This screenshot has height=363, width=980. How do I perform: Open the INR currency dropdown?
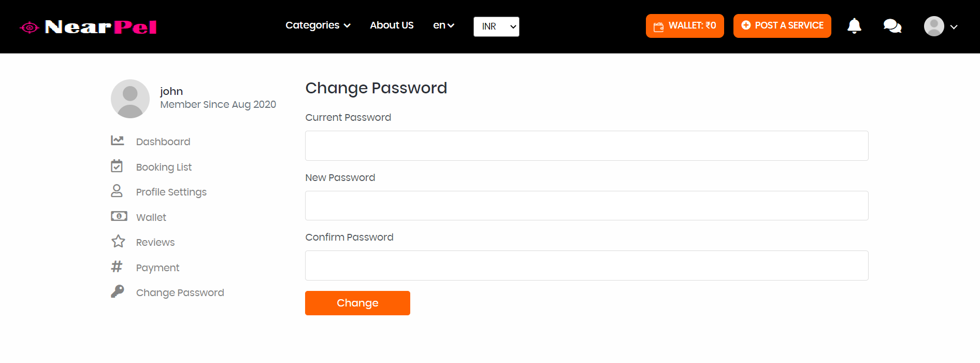496,26
